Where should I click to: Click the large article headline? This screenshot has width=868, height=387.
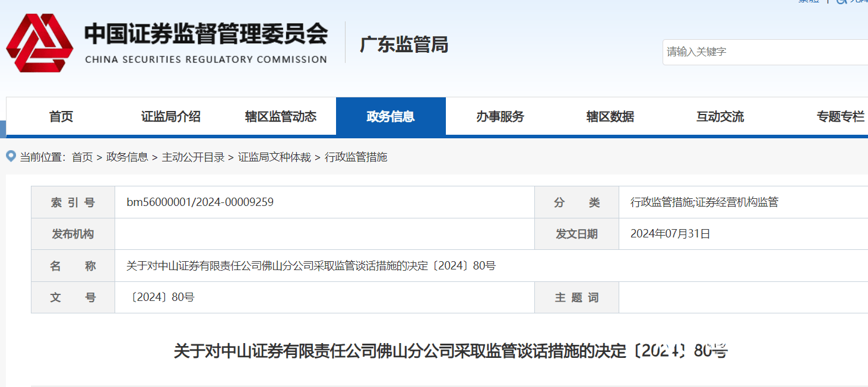tap(451, 351)
